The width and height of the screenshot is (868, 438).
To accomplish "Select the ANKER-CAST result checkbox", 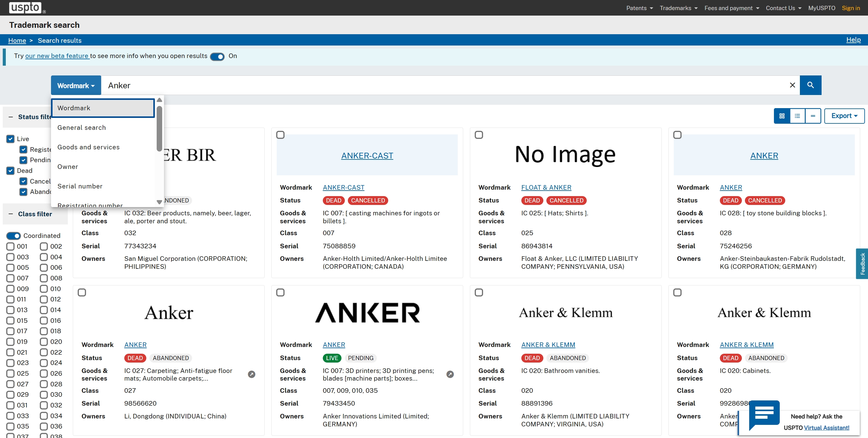I will 280,135.
